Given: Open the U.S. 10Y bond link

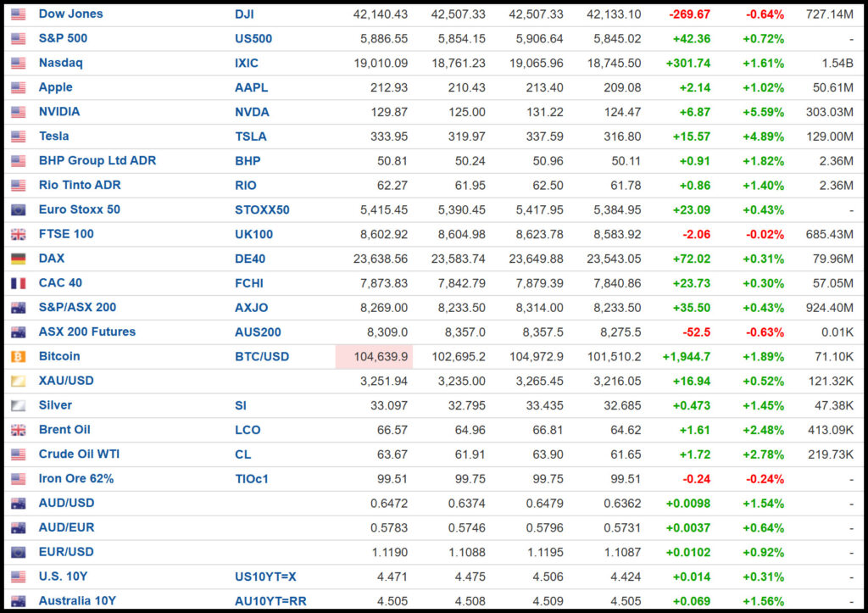Looking at the screenshot, I should pos(63,576).
